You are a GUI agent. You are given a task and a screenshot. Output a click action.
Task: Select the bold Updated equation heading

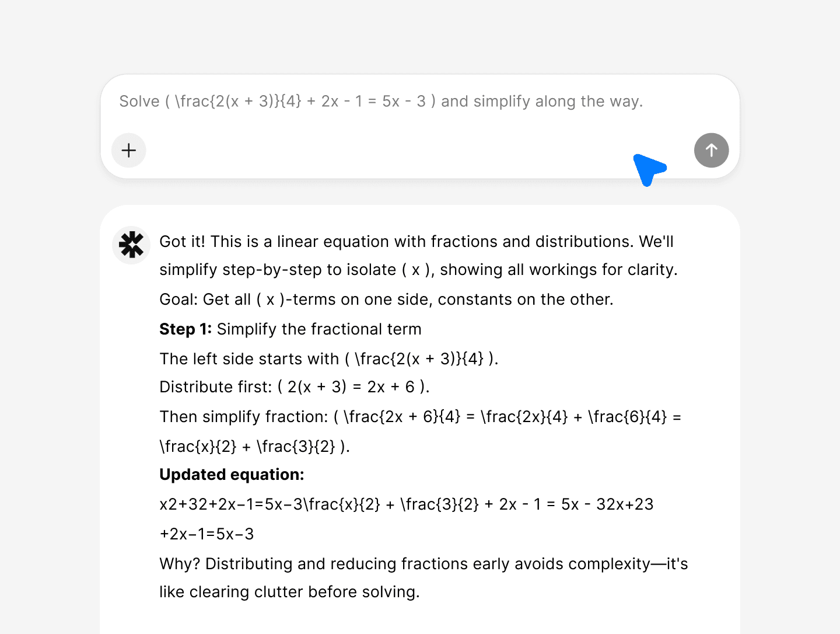click(x=231, y=475)
